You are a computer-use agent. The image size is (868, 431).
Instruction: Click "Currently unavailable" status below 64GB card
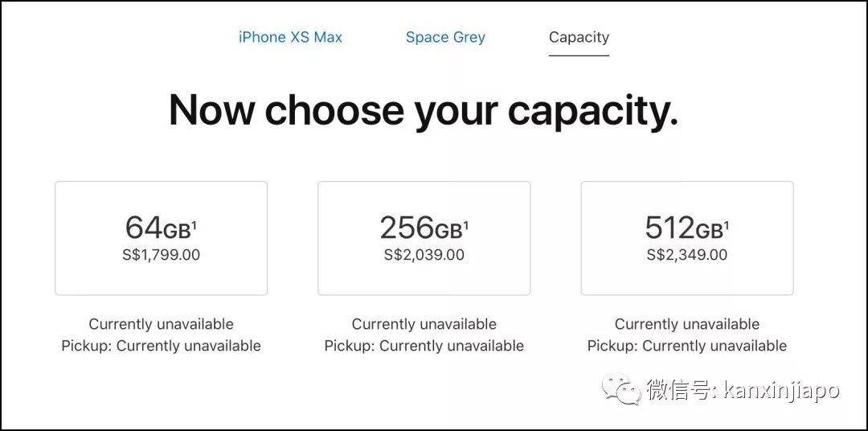pos(161,324)
